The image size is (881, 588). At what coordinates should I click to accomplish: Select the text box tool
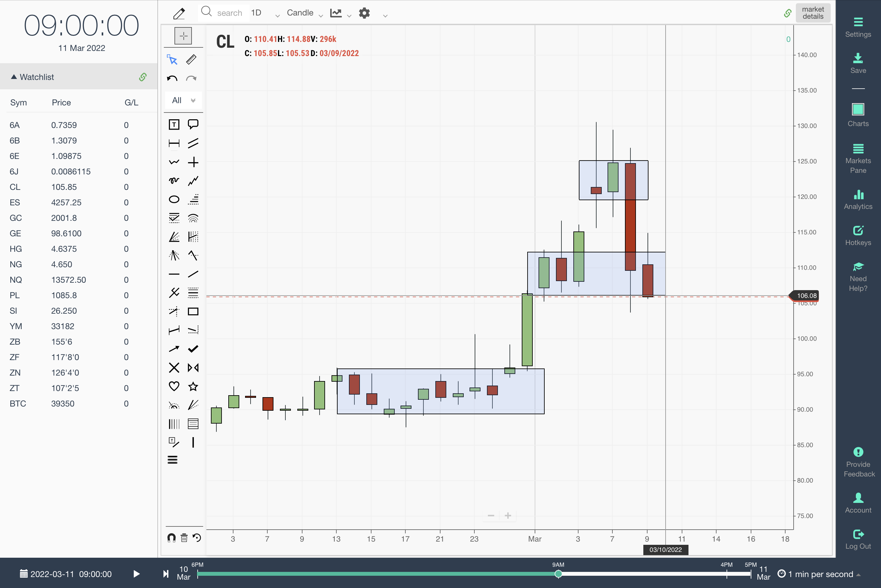[x=174, y=124]
